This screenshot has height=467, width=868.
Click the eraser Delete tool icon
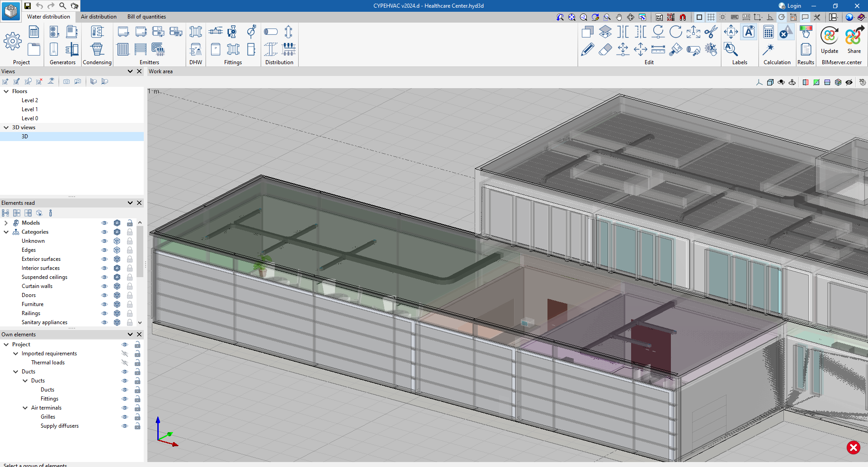(605, 49)
